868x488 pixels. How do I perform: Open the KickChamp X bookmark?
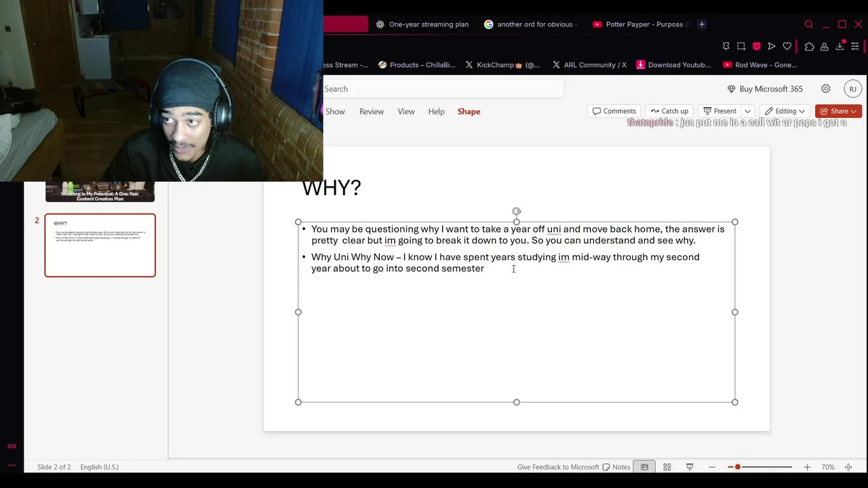(x=503, y=65)
